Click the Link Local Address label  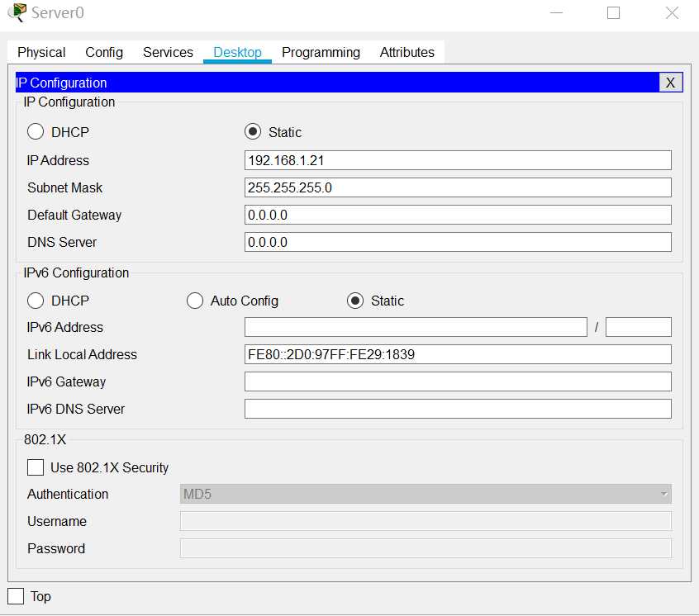(82, 354)
